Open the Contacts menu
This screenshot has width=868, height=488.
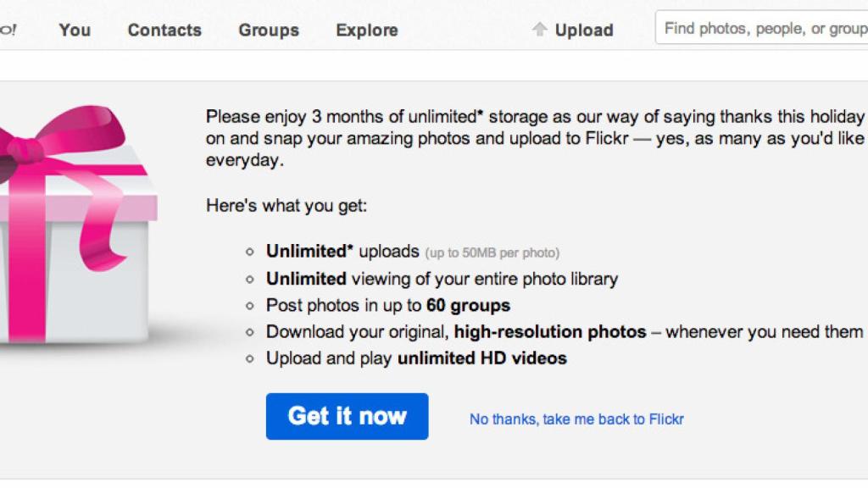pos(164,30)
